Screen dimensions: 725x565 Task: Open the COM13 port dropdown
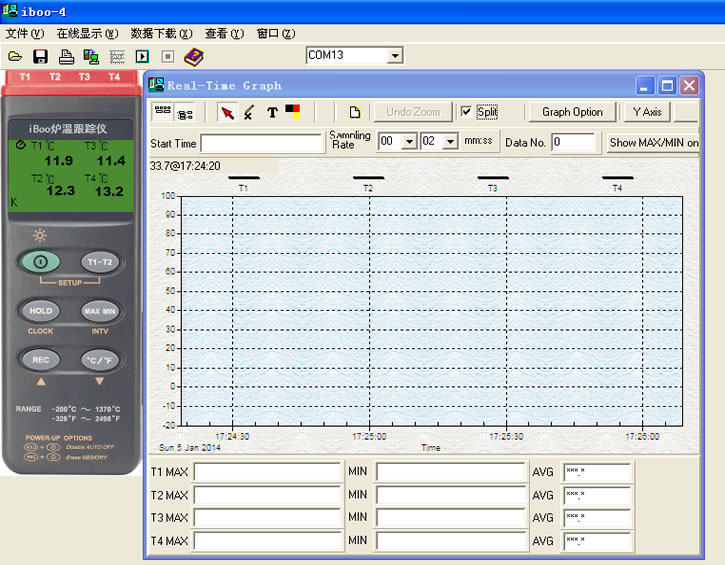[x=395, y=56]
